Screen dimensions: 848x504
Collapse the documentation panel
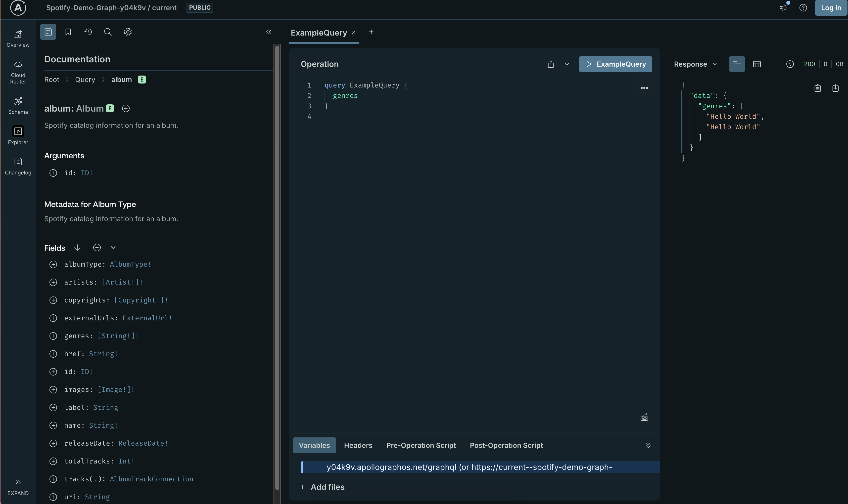point(269,32)
